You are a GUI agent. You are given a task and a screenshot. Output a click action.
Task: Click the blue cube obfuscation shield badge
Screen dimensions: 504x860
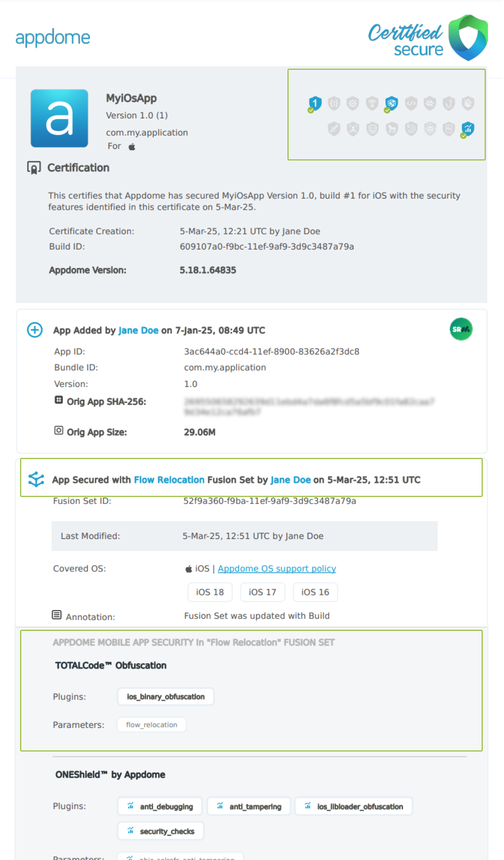point(391,103)
